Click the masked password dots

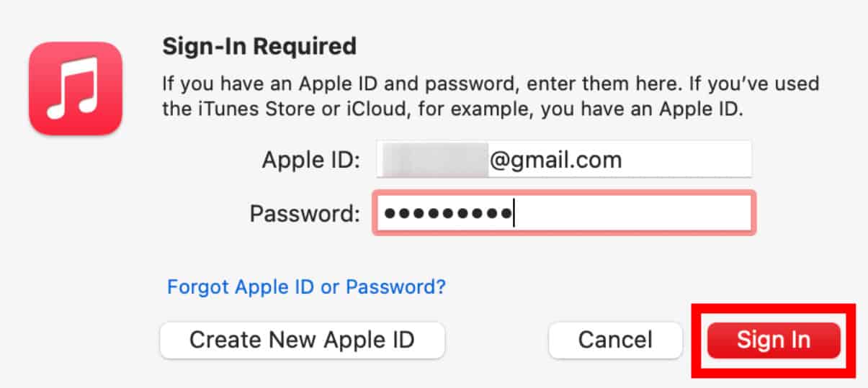point(447,214)
